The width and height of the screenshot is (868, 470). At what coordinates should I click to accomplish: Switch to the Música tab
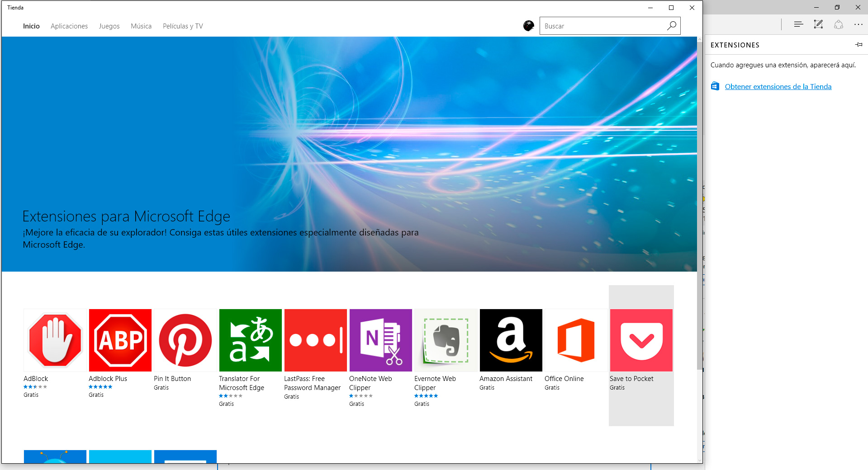pos(141,26)
